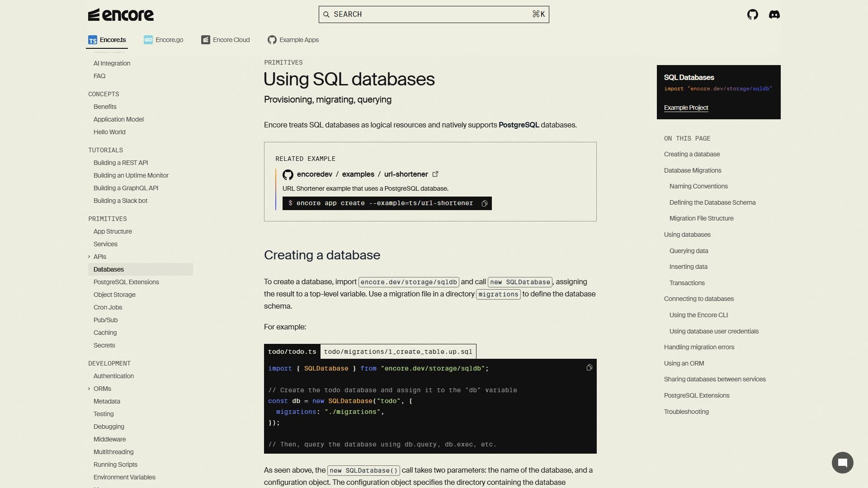Open the GitHub icon in header

(752, 14)
